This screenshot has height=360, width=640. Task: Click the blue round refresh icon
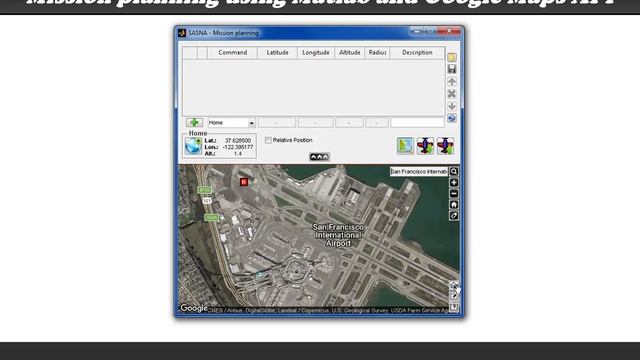coord(452,118)
